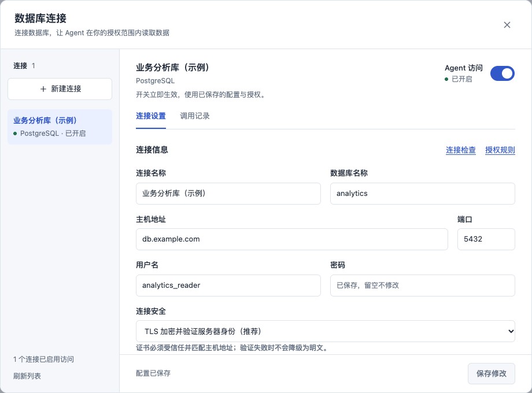Toggle the Agent 访问 switch off
This screenshot has width=532, height=393.
(x=502, y=73)
